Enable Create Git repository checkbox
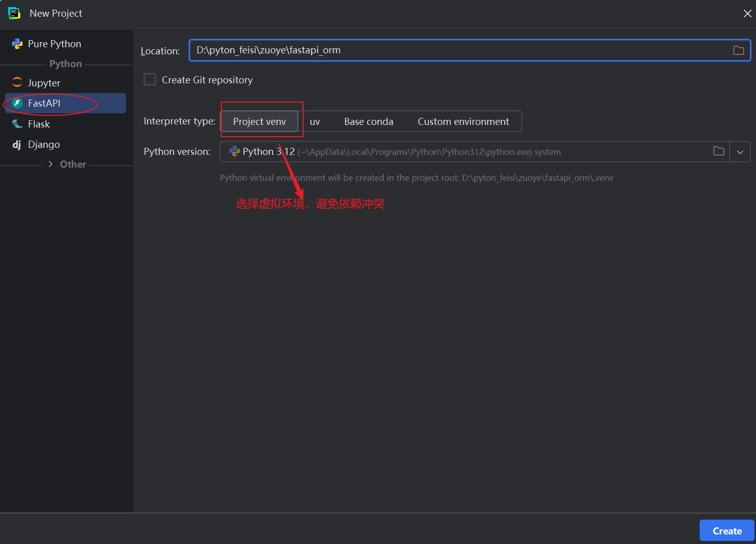The width and height of the screenshot is (756, 544). pyautogui.click(x=150, y=79)
